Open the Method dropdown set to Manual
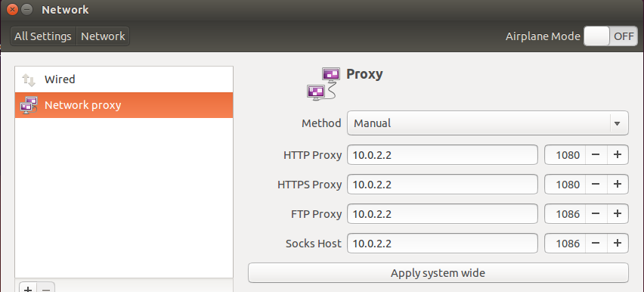Screen dimensions: 644x292 pyautogui.click(x=488, y=123)
